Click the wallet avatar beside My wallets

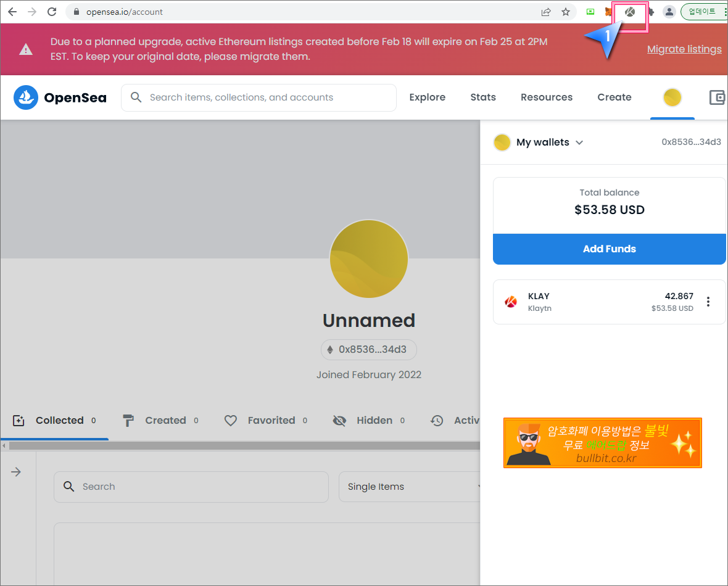pos(502,142)
